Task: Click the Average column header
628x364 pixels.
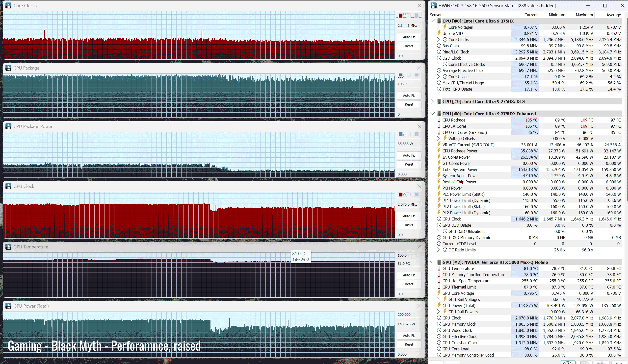Action: (x=608, y=15)
